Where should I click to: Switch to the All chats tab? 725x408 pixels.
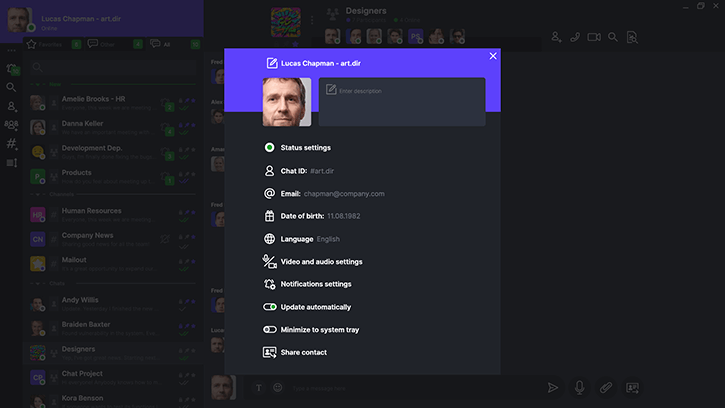tap(160, 44)
